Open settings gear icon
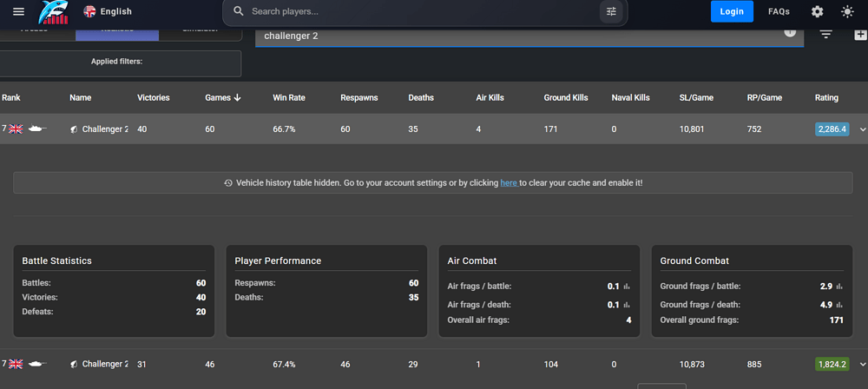868x389 pixels. [817, 11]
